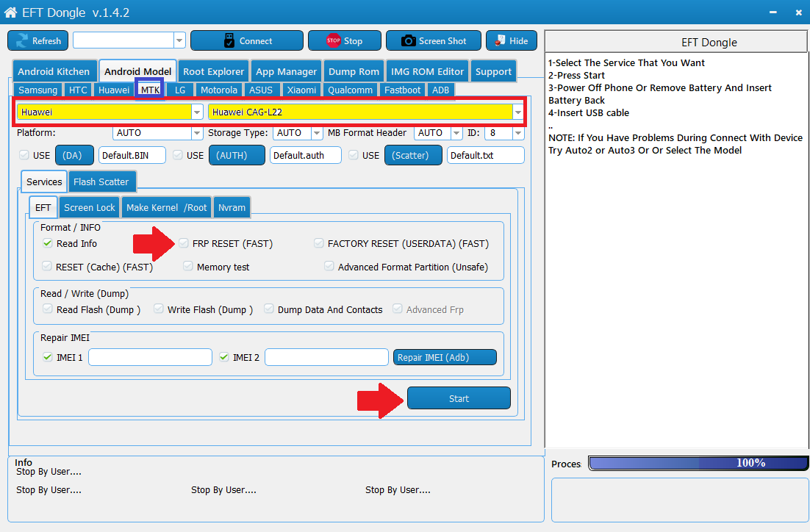
Task: Check Dump Data And Contacts
Action: click(x=268, y=309)
